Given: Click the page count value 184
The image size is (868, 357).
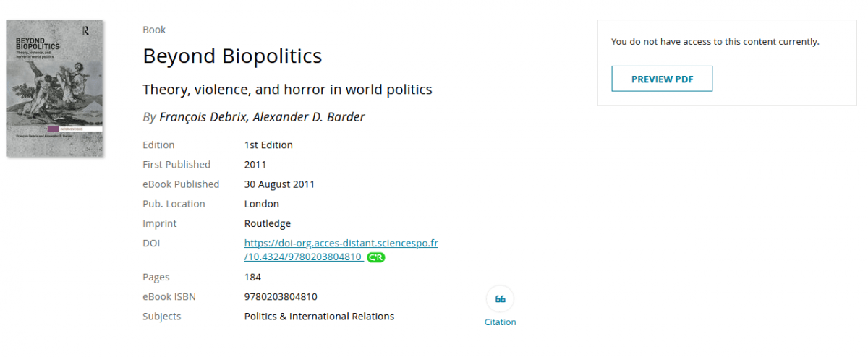Looking at the screenshot, I should (x=252, y=277).
